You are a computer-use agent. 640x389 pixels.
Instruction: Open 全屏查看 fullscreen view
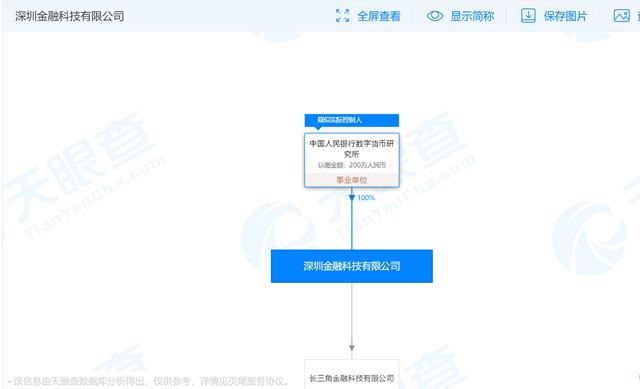[378, 16]
